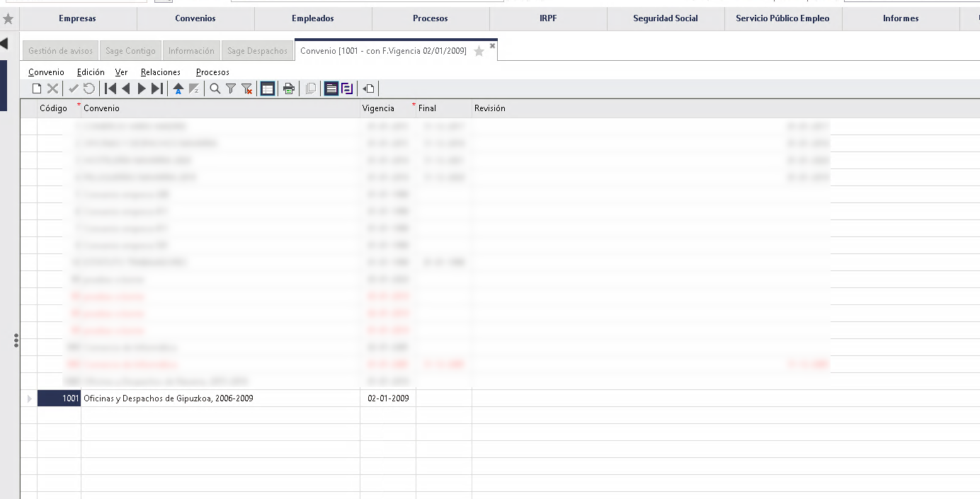Open the Empleados main menu
The height and width of the screenshot is (499, 980).
coord(313,18)
